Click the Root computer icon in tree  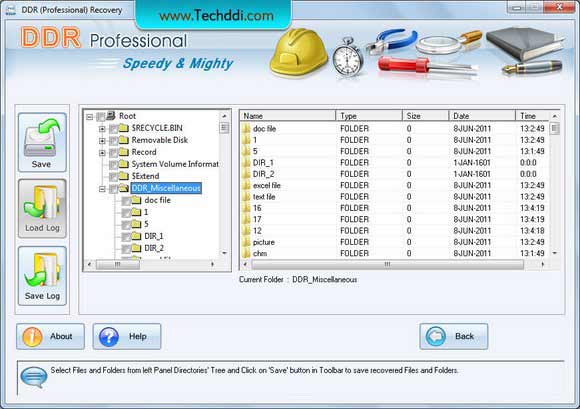click(111, 116)
